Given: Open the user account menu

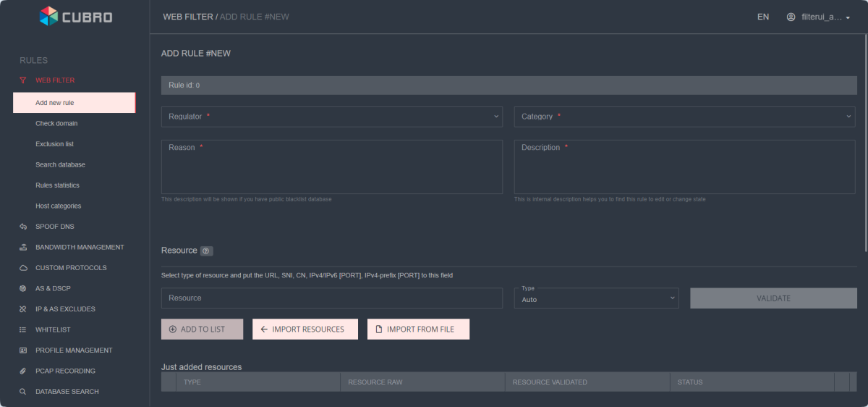Looking at the screenshot, I should tap(818, 17).
